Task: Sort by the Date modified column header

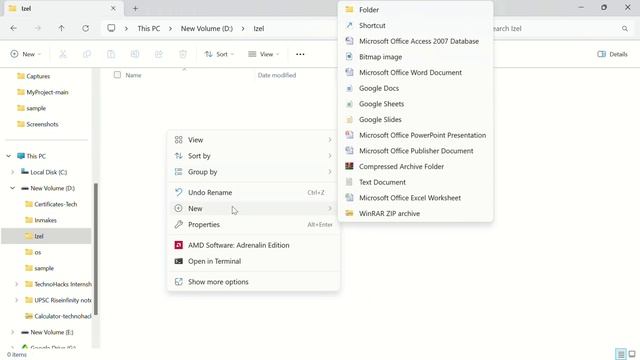Action: pyautogui.click(x=277, y=75)
